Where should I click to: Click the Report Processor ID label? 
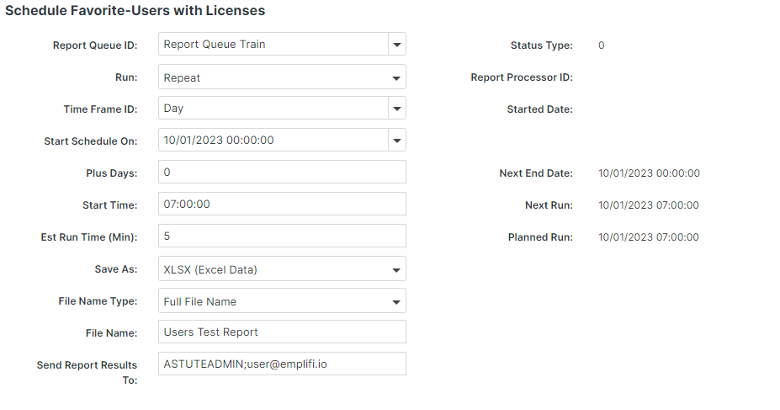521,77
